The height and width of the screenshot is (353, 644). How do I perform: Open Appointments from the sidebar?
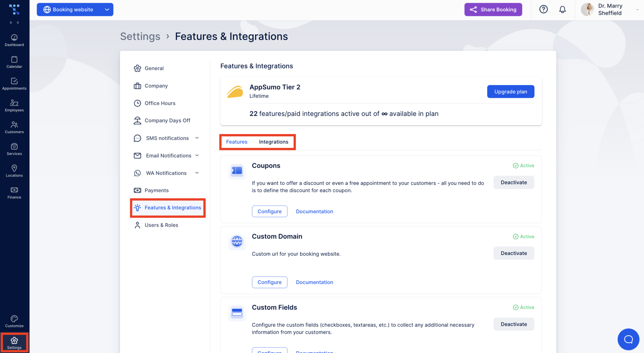point(14,84)
